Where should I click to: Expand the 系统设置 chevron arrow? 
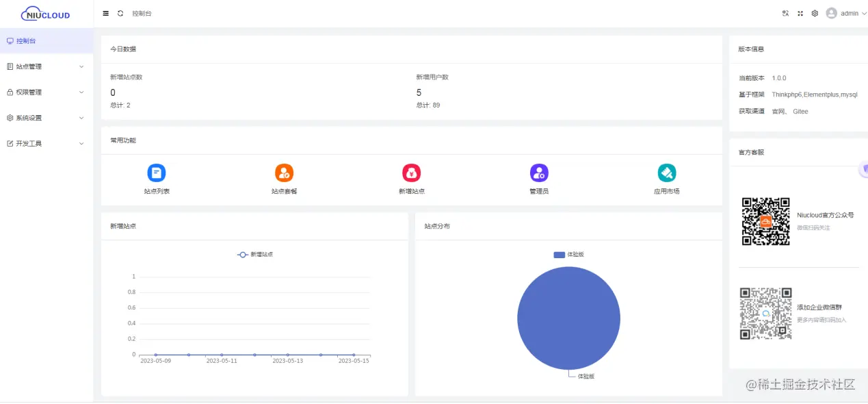81,118
